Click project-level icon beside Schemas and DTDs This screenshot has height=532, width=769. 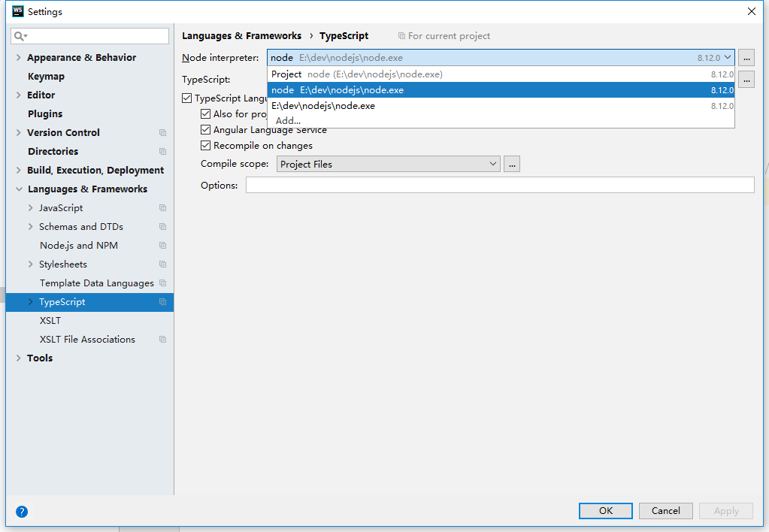point(163,226)
